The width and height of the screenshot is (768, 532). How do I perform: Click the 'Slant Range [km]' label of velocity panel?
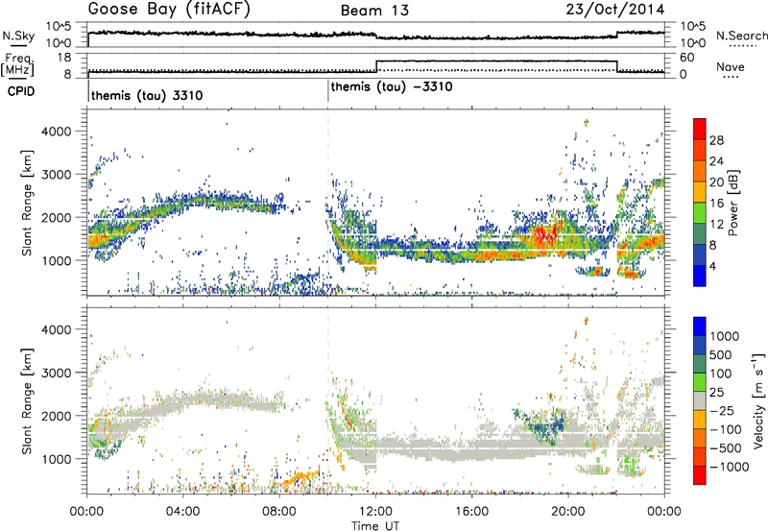coord(27,401)
